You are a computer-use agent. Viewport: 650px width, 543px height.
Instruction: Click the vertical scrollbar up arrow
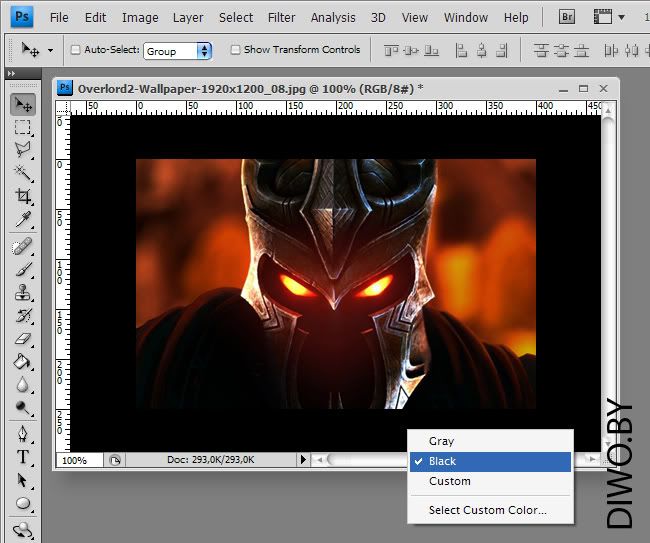(x=608, y=110)
